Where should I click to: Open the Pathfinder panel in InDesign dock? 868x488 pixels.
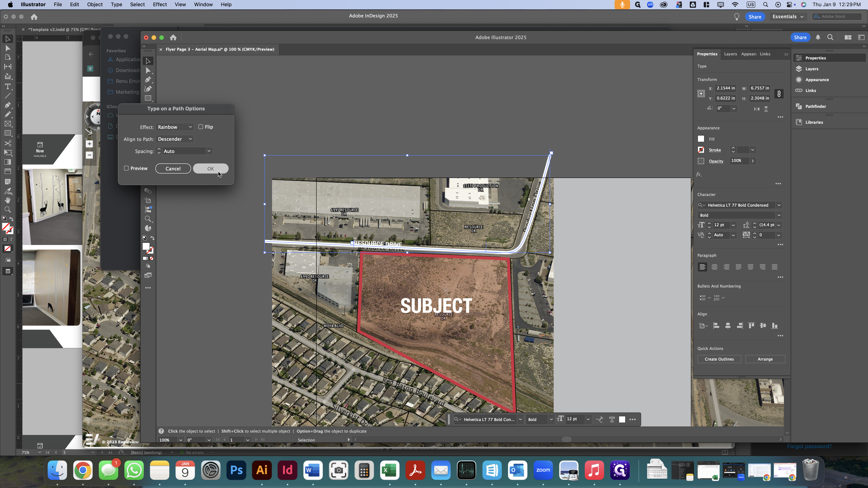[x=815, y=107]
